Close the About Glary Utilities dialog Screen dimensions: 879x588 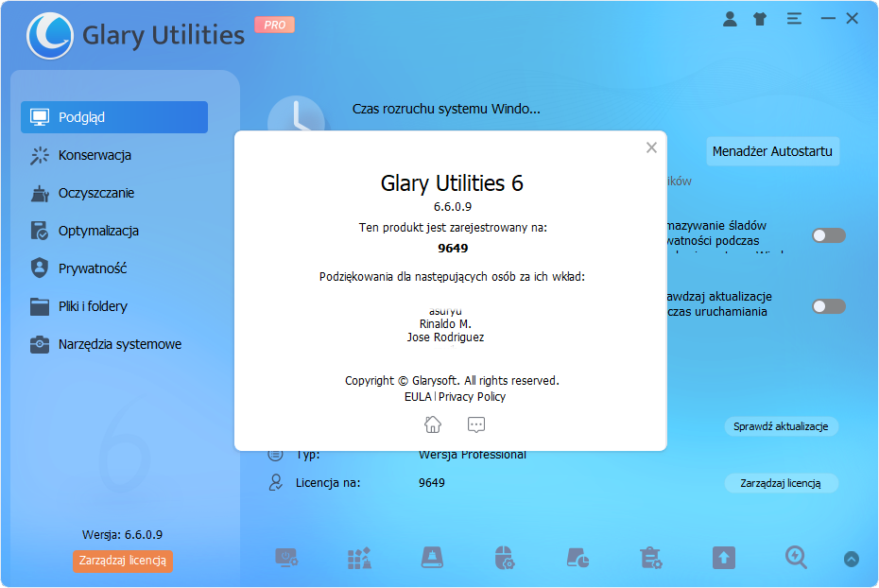pyautogui.click(x=651, y=147)
